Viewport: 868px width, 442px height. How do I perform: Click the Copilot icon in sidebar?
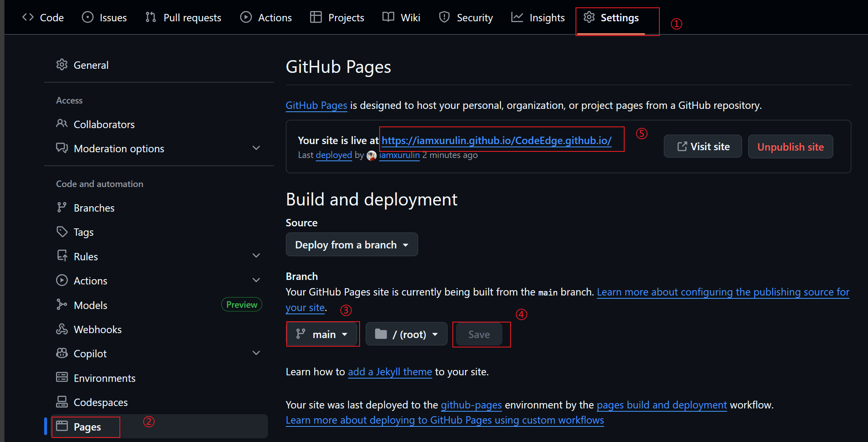point(62,353)
